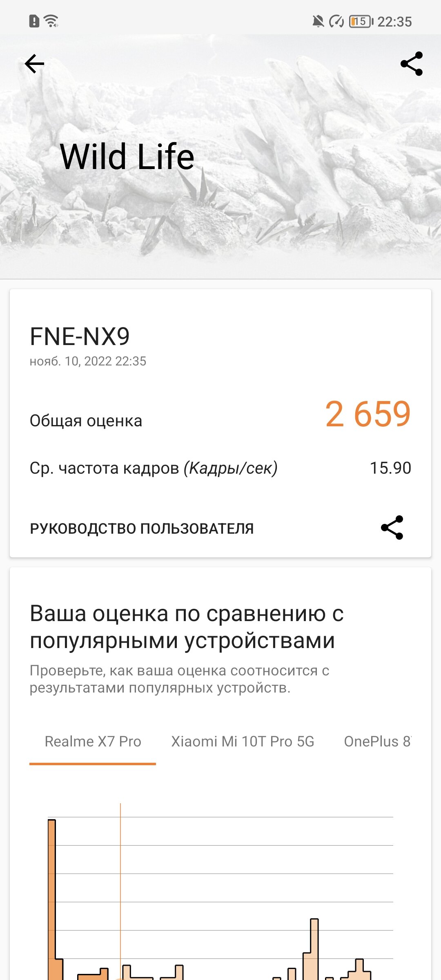Tap the share icon in the result card
The height and width of the screenshot is (980, 441).
(392, 528)
